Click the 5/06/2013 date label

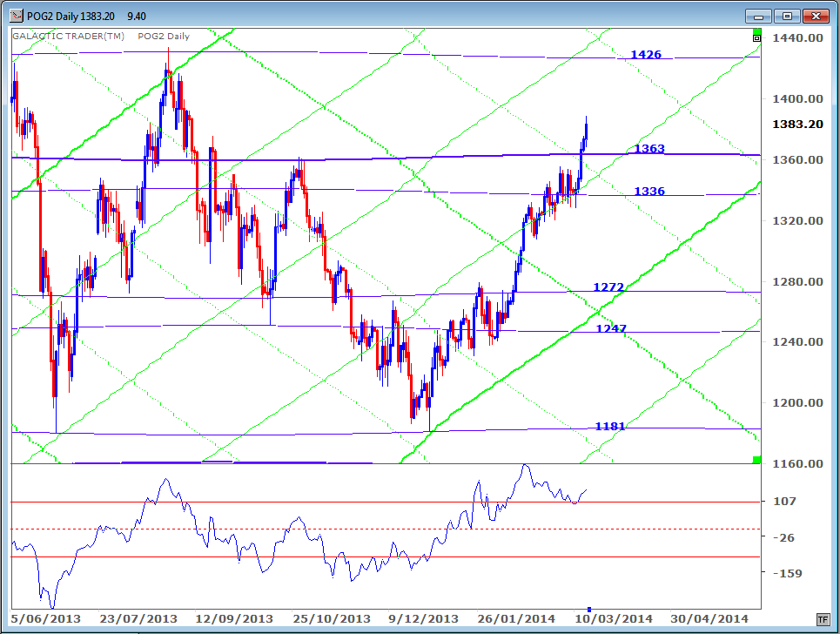(45, 619)
